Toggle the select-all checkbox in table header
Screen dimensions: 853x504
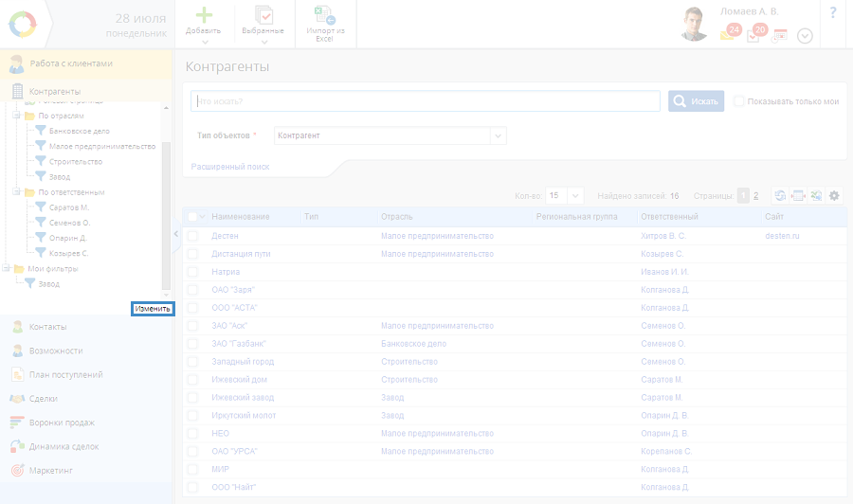click(x=192, y=217)
